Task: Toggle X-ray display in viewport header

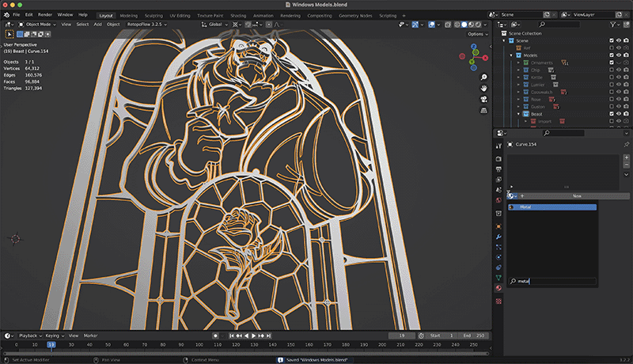Action: click(x=448, y=25)
